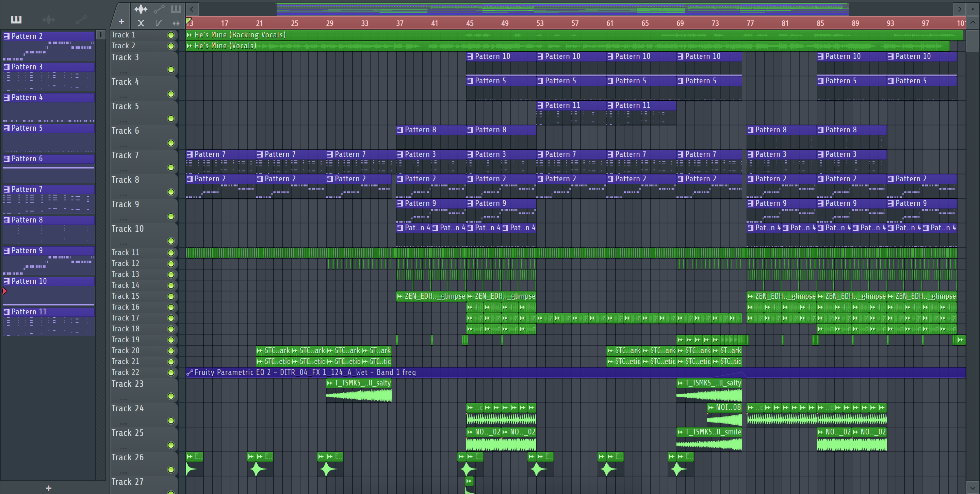Click the pattern icon of Pattern 11 in picker
Image resolution: width=980 pixels, height=494 pixels.
pyautogui.click(x=6, y=312)
